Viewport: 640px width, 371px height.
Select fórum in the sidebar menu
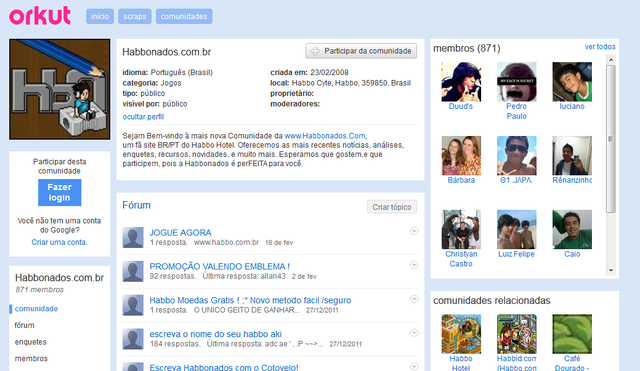[24, 325]
